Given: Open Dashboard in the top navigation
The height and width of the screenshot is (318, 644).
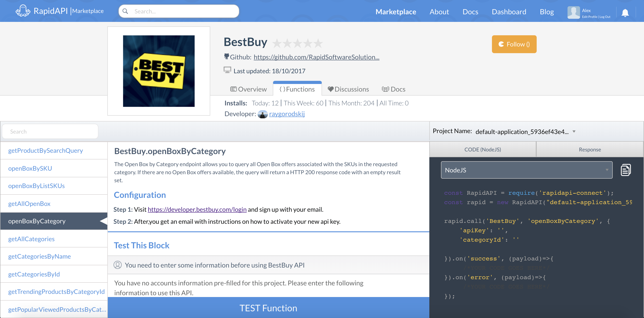Looking at the screenshot, I should coord(509,12).
